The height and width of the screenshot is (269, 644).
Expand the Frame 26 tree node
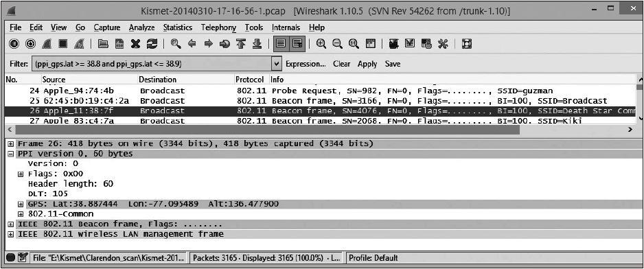pyautogui.click(x=10, y=143)
